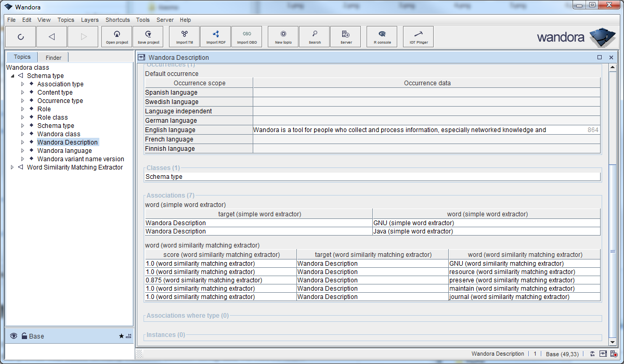Toggle the Base layer lock icon
This screenshot has width=624, height=364.
(24, 336)
